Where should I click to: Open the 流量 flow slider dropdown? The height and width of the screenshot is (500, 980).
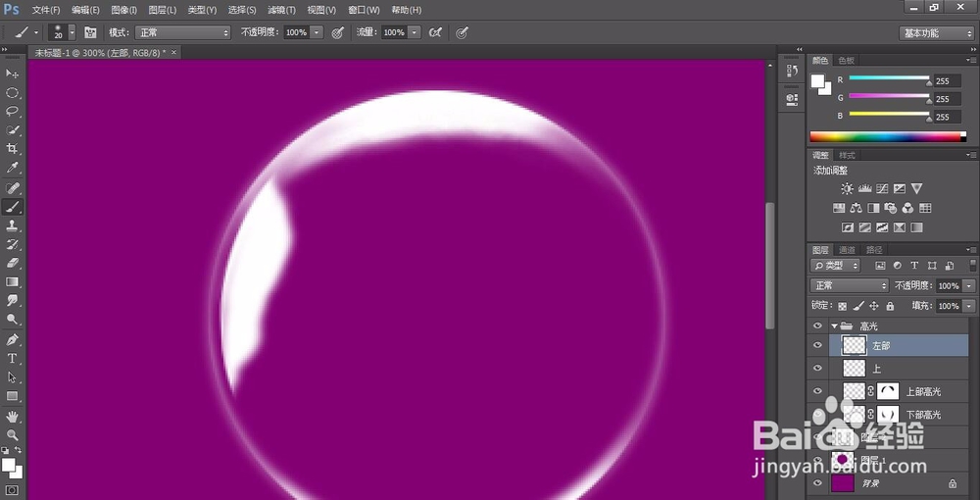pos(415,32)
